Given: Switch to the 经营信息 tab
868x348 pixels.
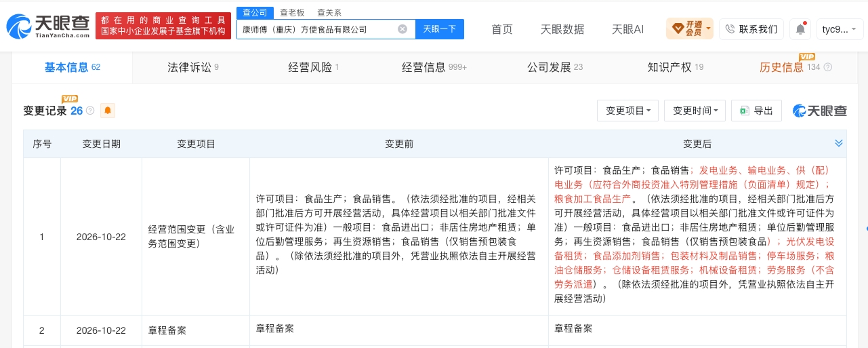Looking at the screenshot, I should [434, 67].
